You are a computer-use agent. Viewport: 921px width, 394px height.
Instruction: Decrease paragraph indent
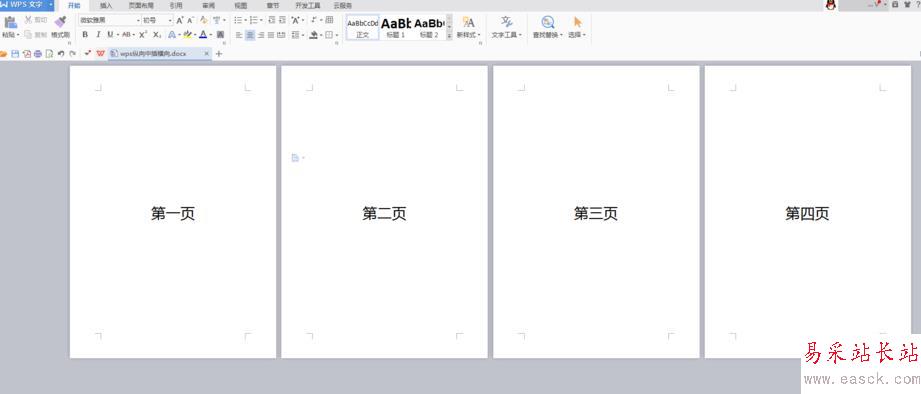271,20
